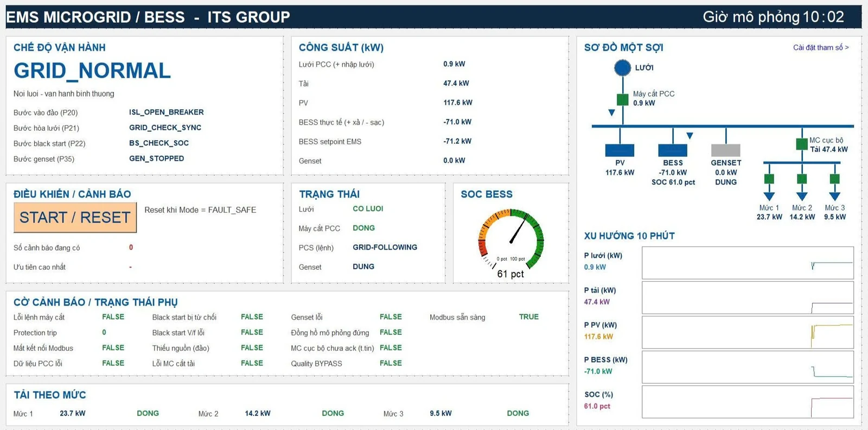Click the FALSE value beside Genset lỗi

[391, 317]
